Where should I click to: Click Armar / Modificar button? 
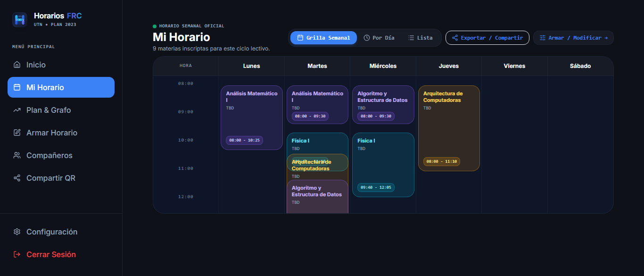click(x=573, y=38)
